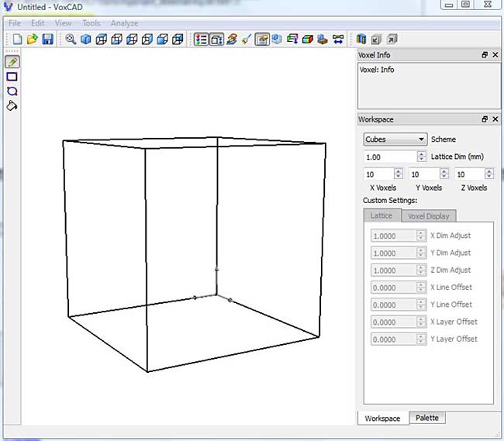Image resolution: width=504 pixels, height=441 pixels.
Task: Open the Tools menu
Action: pyautogui.click(x=91, y=23)
